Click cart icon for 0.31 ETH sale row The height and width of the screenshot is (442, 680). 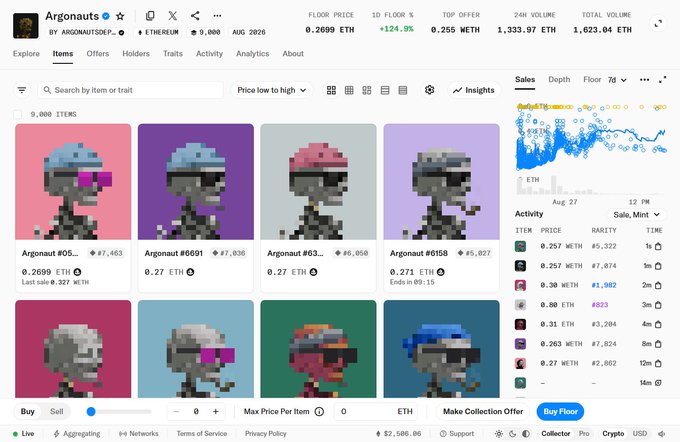[658, 324]
